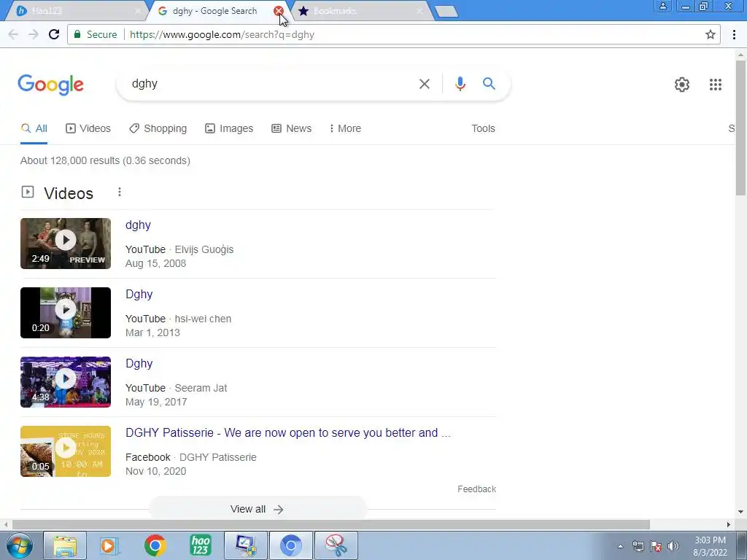
Task: Show hidden system tray icons
Action: coord(620,546)
